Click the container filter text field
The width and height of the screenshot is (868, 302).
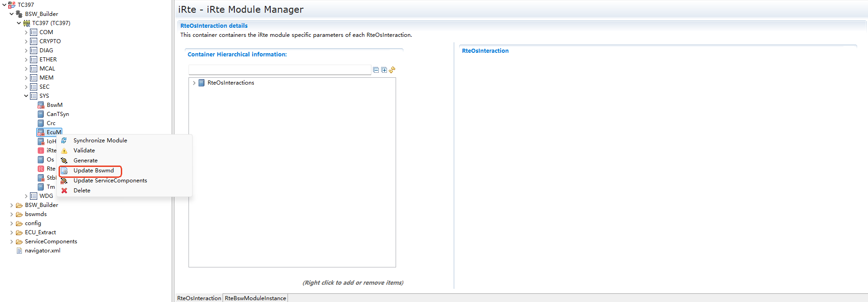pos(279,70)
